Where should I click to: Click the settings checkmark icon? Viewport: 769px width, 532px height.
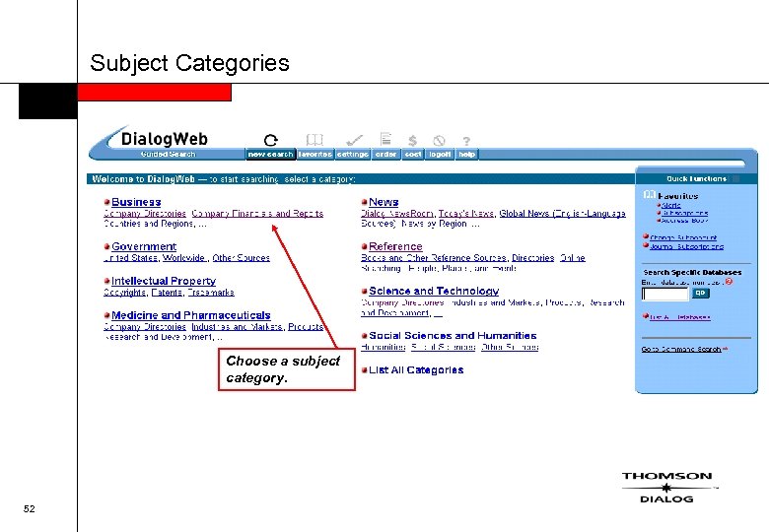(x=354, y=141)
